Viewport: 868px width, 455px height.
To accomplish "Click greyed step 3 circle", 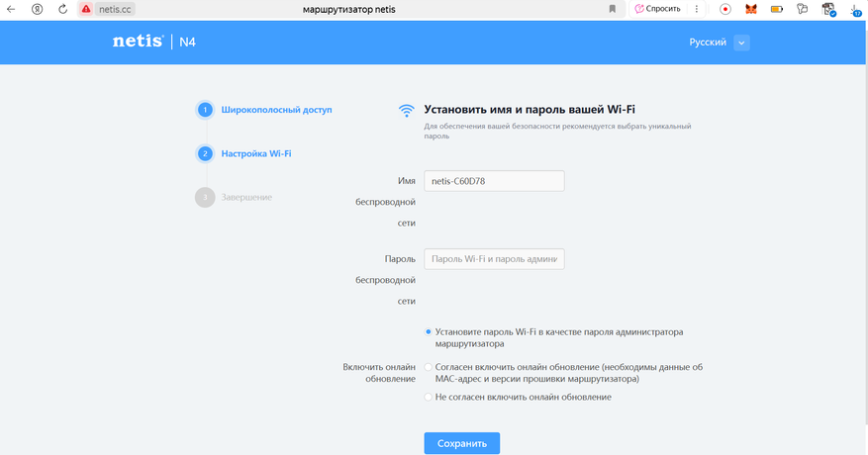I will 205,197.
